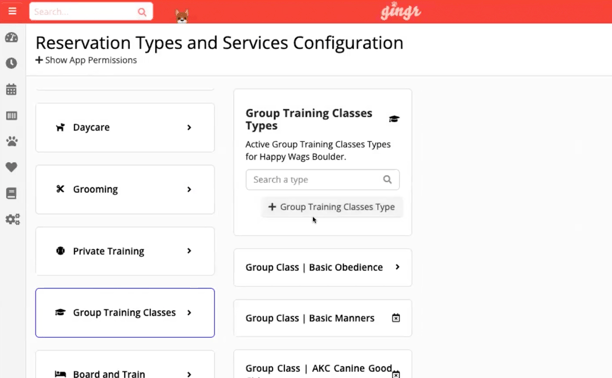
Task: Open the gears settings icon in the sidebar
Action: tap(12, 219)
